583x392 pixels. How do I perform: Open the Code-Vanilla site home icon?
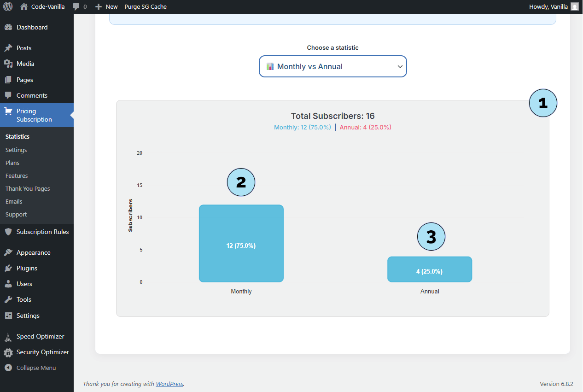[24, 6]
